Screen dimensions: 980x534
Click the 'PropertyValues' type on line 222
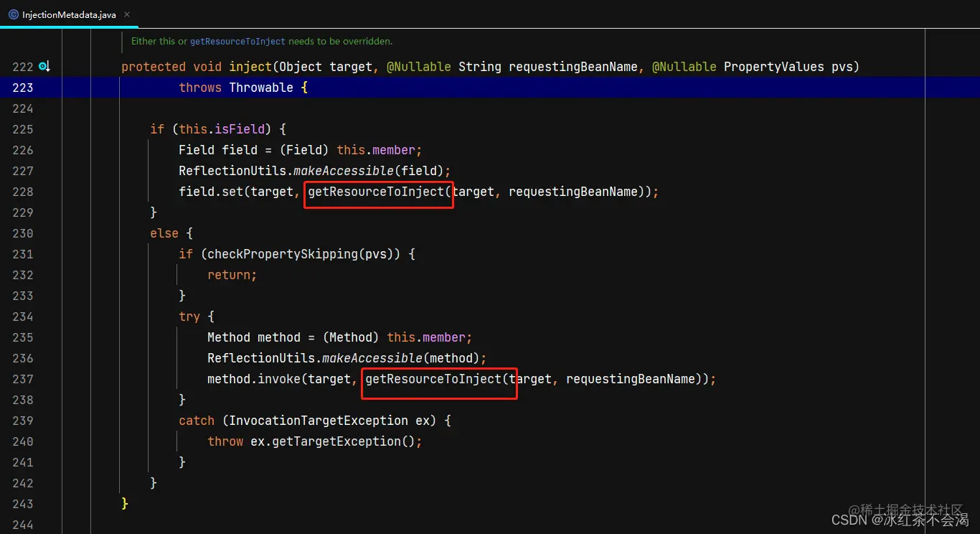pos(774,67)
